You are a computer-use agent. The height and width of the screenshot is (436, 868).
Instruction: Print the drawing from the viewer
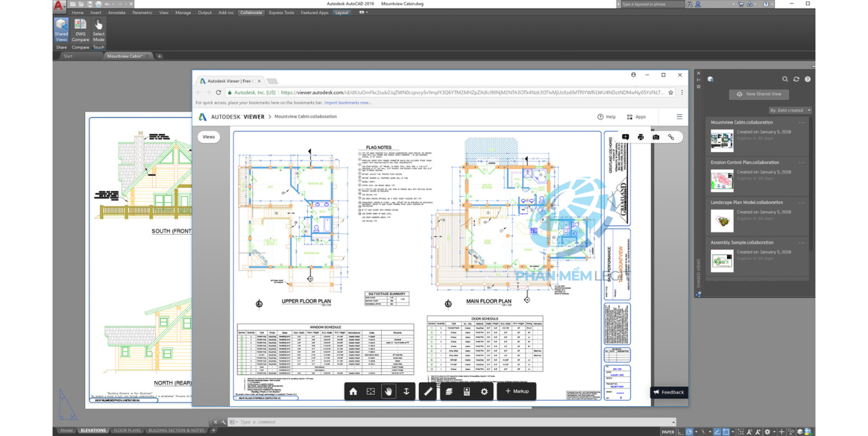[641, 137]
